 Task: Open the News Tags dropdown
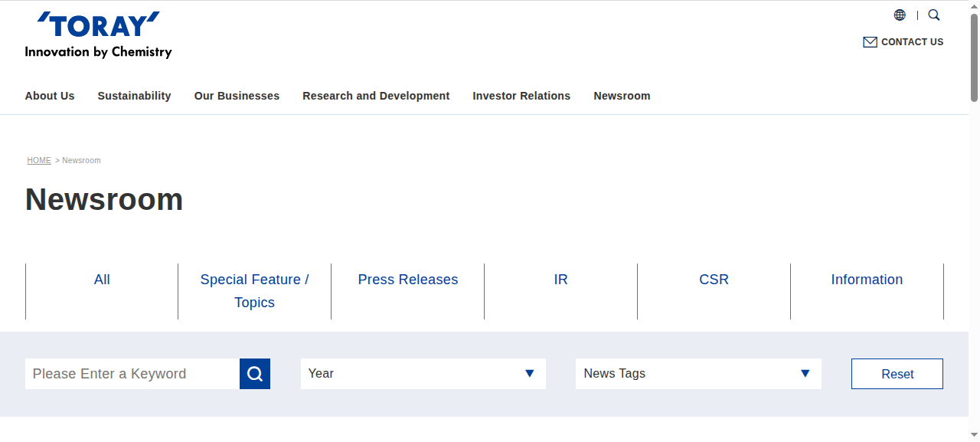698,374
